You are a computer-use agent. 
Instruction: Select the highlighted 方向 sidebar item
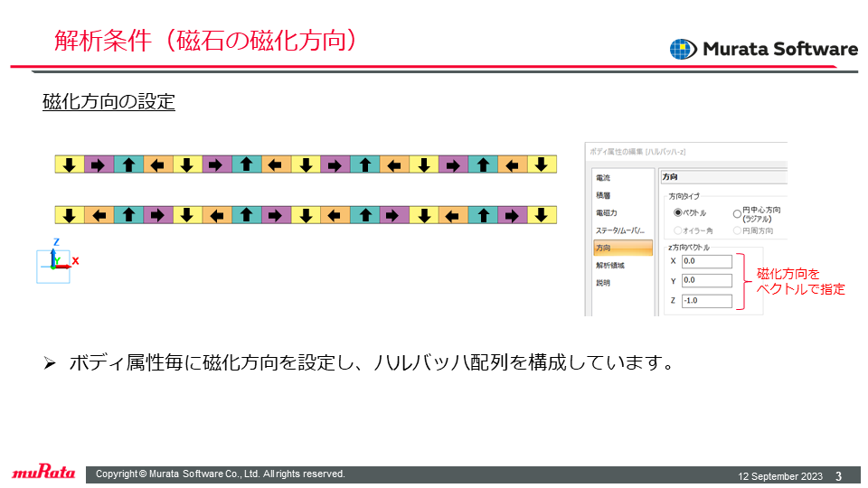point(623,248)
